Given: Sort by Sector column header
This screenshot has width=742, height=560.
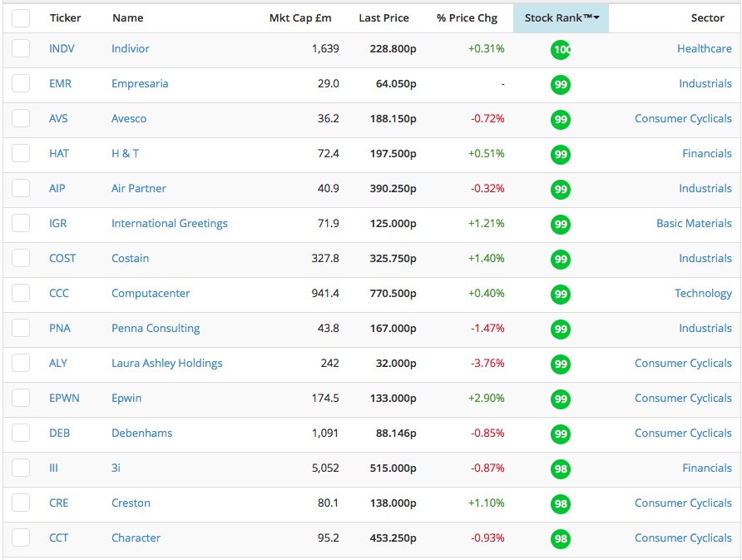Looking at the screenshot, I should 707,18.
